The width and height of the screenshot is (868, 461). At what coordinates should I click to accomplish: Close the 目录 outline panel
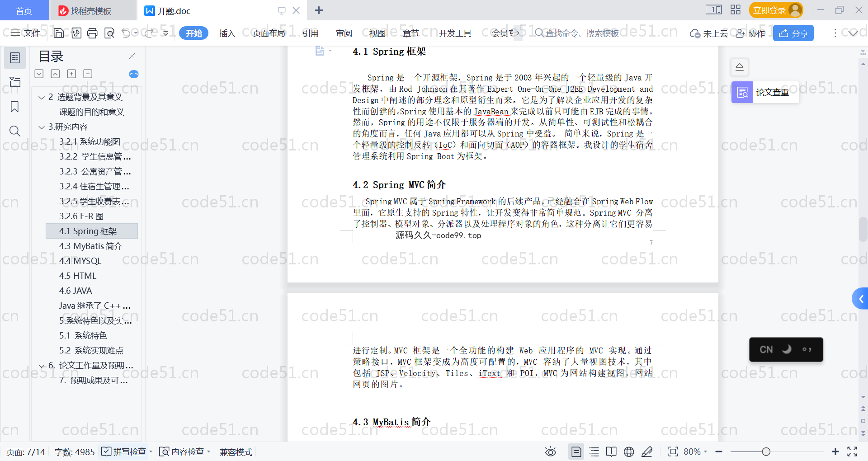132,56
